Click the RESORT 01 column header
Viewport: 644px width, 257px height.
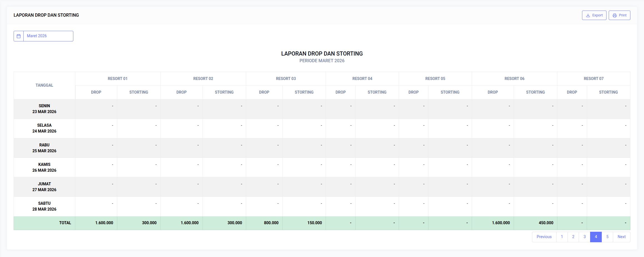point(118,79)
